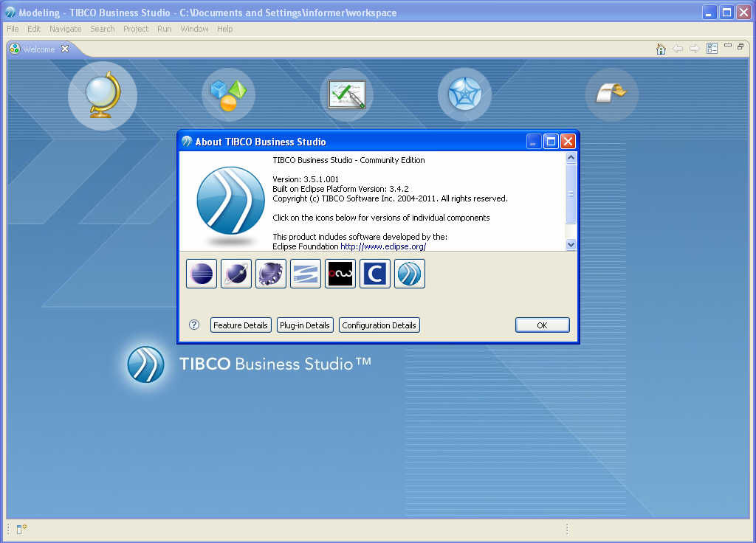This screenshot has height=543, width=756.
Task: Open the Tutorials checklist wizard icon
Action: [346, 94]
